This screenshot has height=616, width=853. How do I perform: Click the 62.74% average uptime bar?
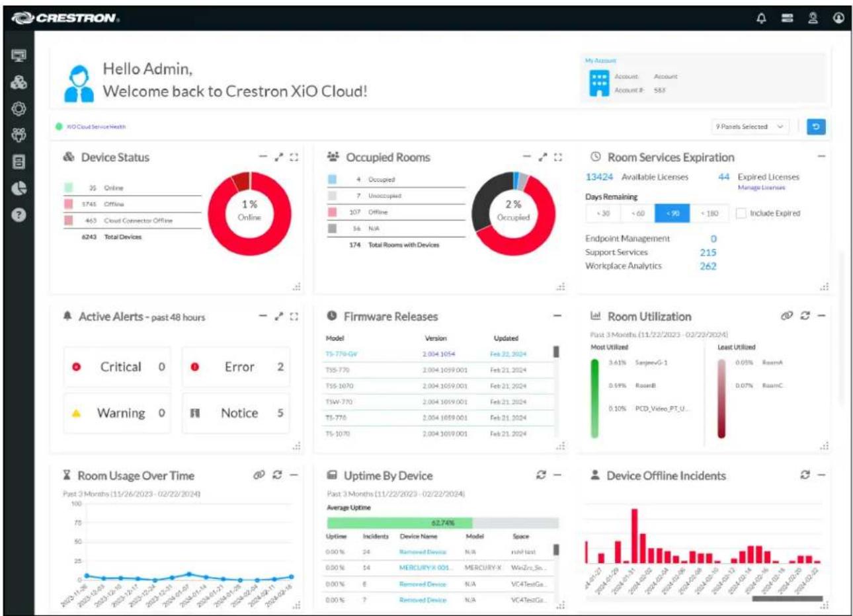tap(442, 523)
